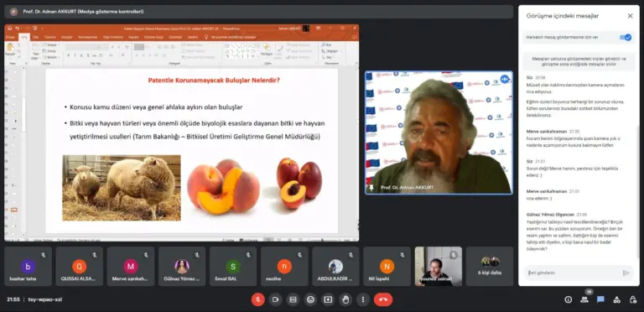Toggle 'Herkesin mesaj göndermesine izin ver' switch
644x312 pixels.
626,38
